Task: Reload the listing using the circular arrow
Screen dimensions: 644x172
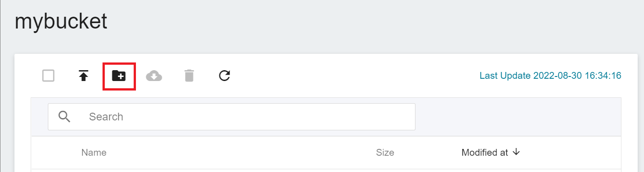Action: pos(224,76)
